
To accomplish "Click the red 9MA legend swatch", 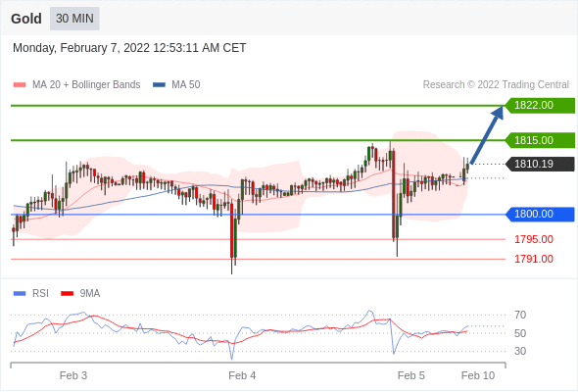I will [x=67, y=294].
